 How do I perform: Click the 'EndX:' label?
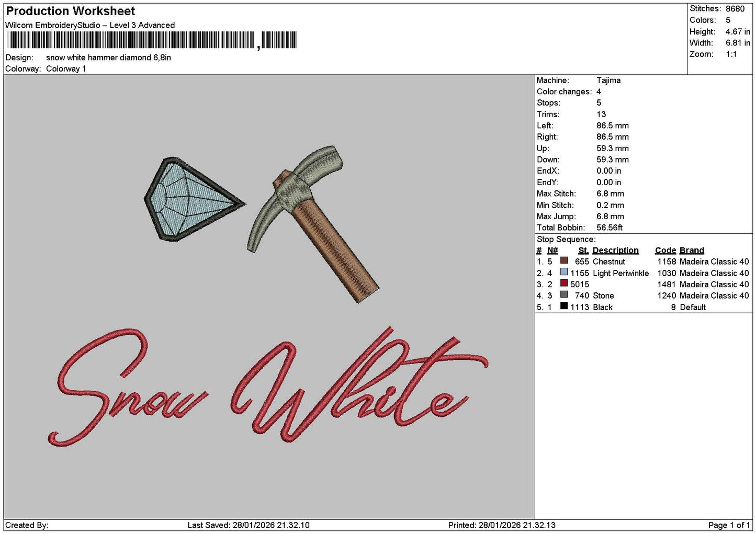point(548,171)
